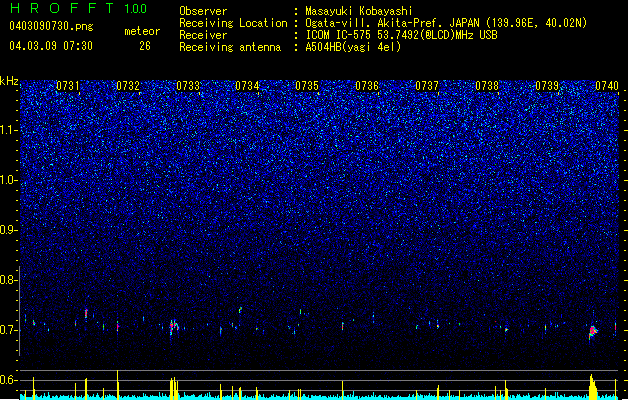Click the 1.0 kHz axis label
The height and width of the screenshot is (400, 629).
[x=9, y=180]
